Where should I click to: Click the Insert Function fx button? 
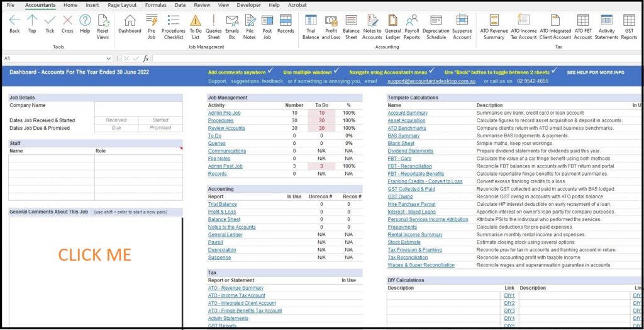pos(145,59)
